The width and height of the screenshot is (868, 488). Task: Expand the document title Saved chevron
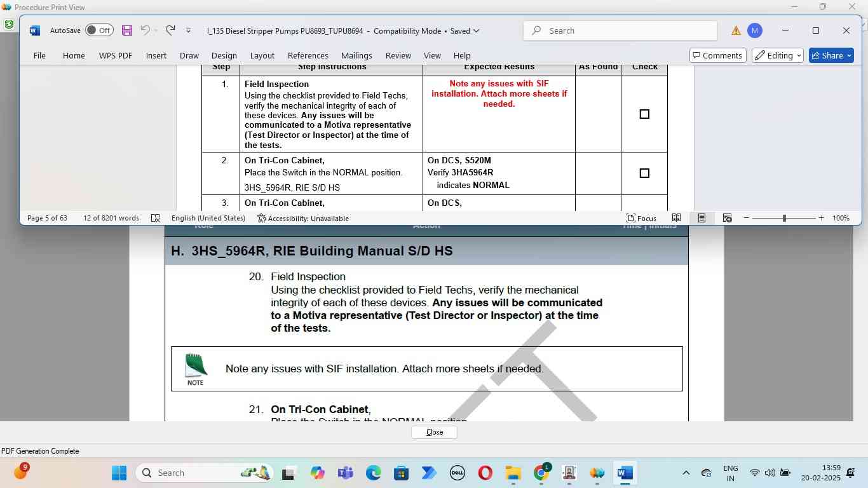[x=477, y=30]
